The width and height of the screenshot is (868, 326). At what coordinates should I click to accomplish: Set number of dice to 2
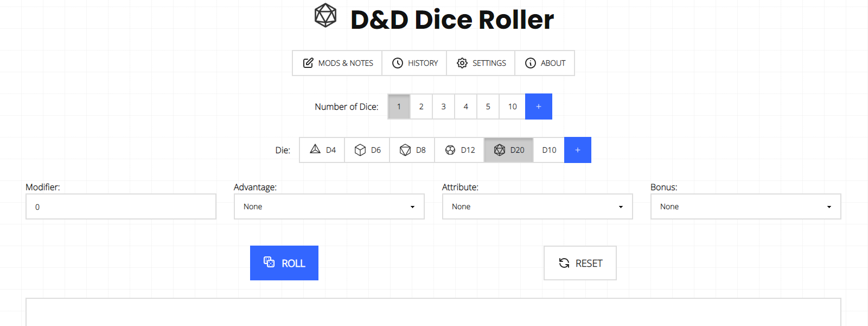[x=421, y=106]
